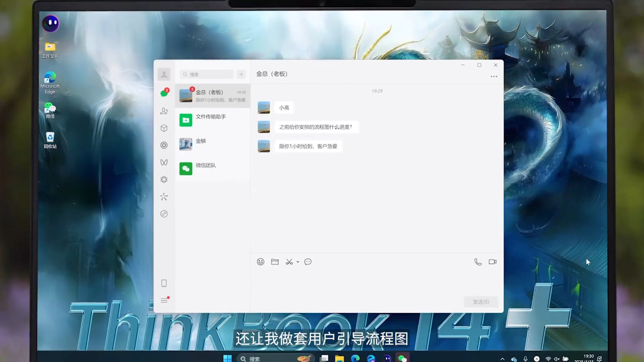Select the 金鳞 conversation
Viewport: 644px width, 362px height.
coord(213,144)
